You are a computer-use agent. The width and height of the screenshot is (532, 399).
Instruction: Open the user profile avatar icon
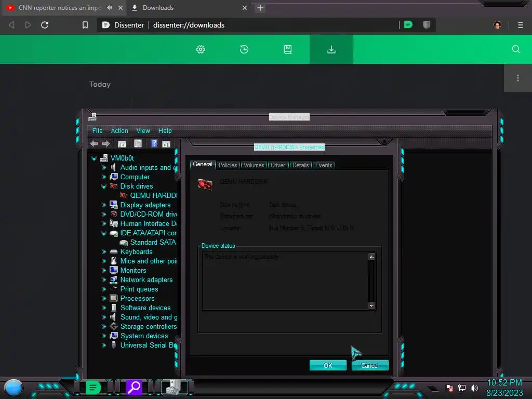[x=497, y=25]
